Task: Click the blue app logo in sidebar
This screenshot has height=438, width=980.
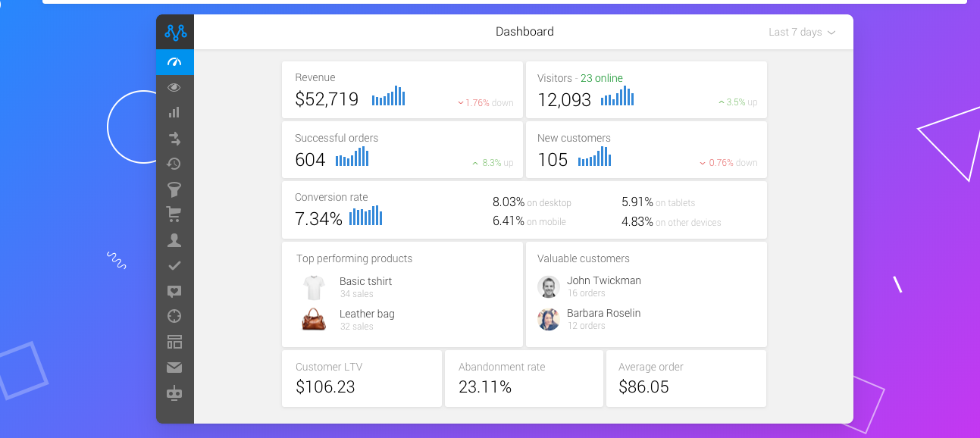Action: coord(175,32)
